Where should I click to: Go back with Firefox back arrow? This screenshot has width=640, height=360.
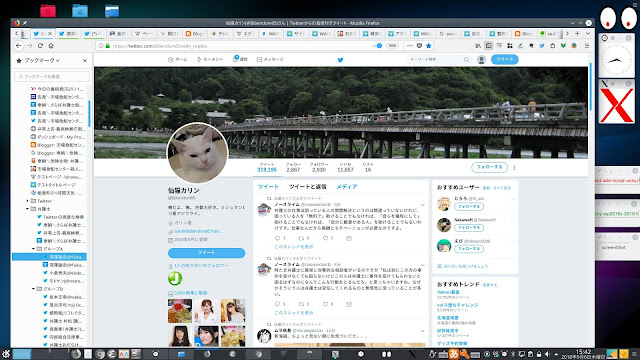coord(19,46)
